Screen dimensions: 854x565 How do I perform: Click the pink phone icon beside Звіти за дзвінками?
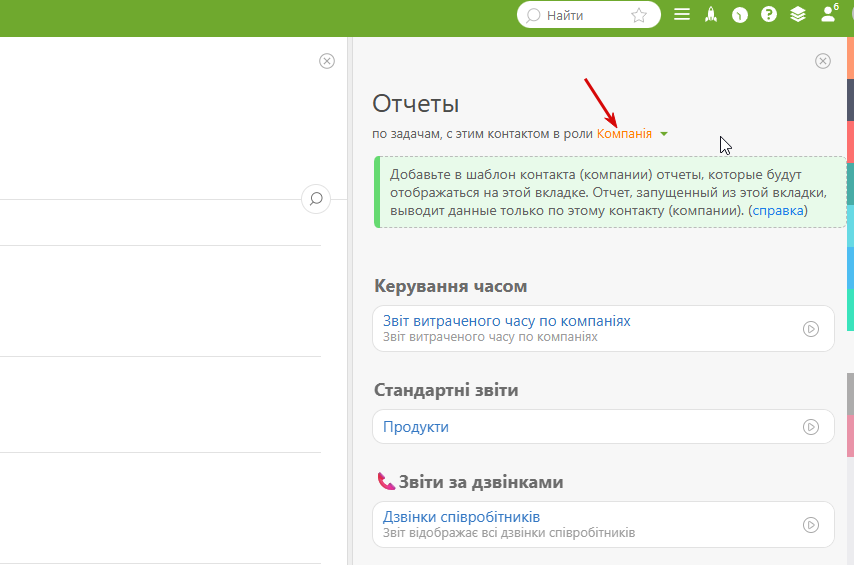point(386,481)
